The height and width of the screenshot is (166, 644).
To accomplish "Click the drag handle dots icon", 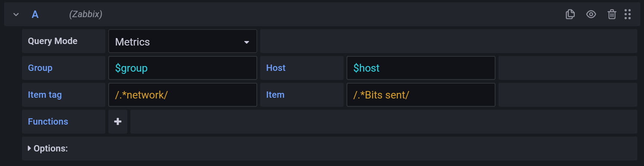I will pos(628,14).
